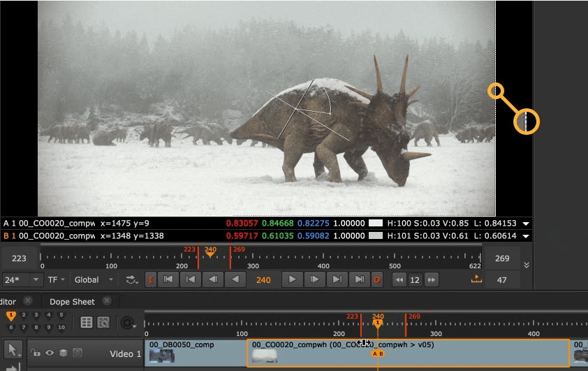Select viewer buffer 7 marker
Image resolution: width=588 pixels, height=371 pixels.
tap(24, 328)
